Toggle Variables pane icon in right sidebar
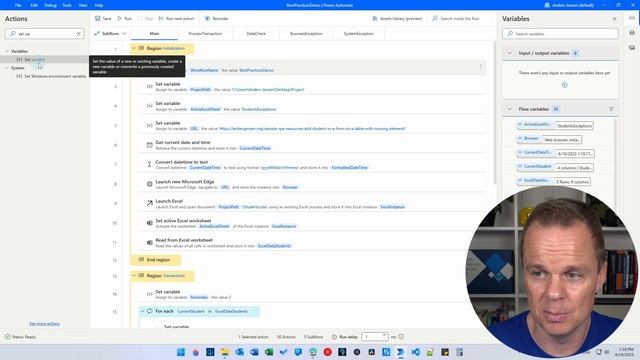The image size is (640, 360). pyautogui.click(x=632, y=18)
